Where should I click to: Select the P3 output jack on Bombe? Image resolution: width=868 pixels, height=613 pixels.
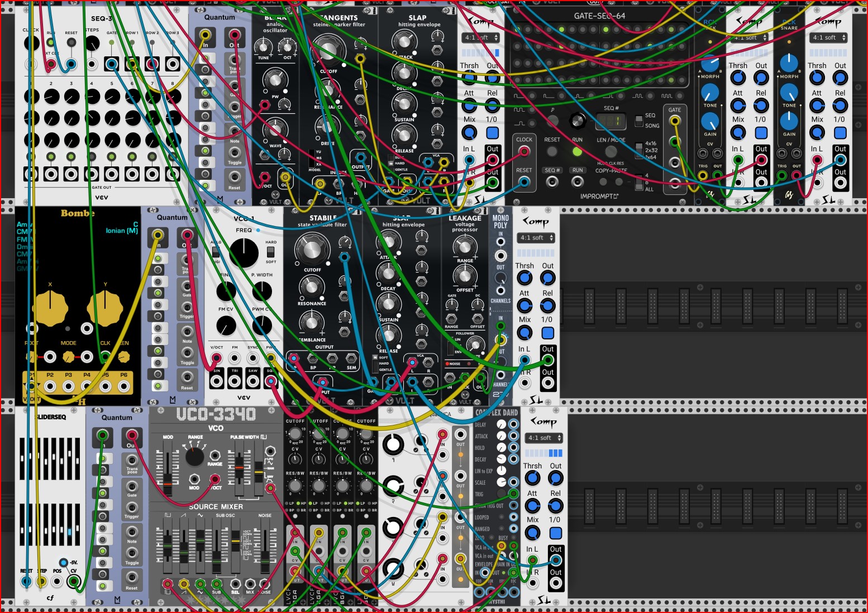(69, 386)
